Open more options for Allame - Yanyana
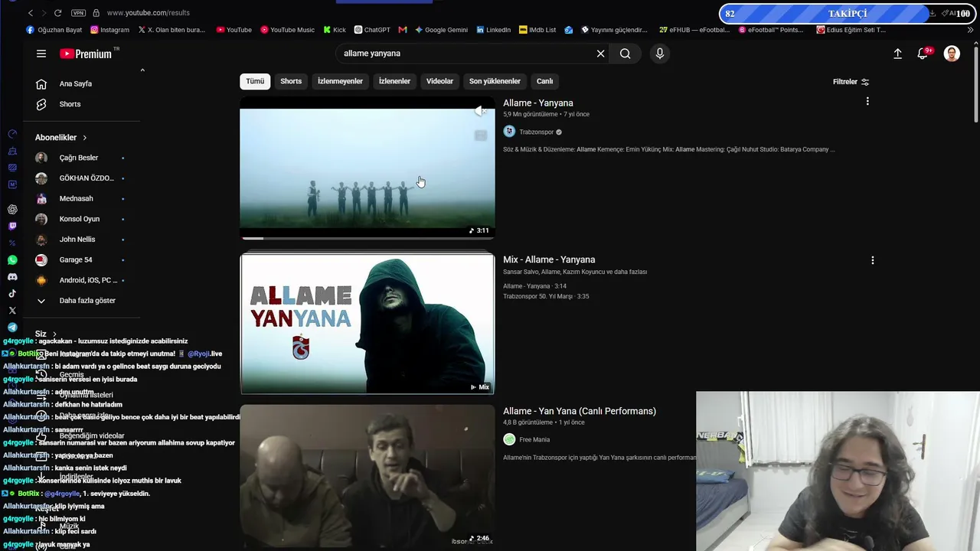Screen dimensions: 980x551 [x=867, y=101]
